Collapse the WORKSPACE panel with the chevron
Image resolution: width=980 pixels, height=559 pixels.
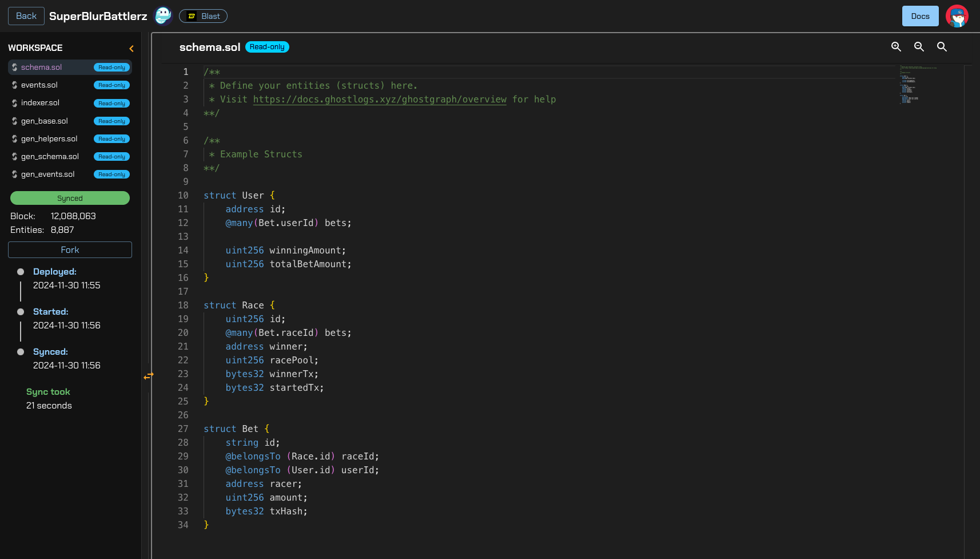tap(131, 48)
